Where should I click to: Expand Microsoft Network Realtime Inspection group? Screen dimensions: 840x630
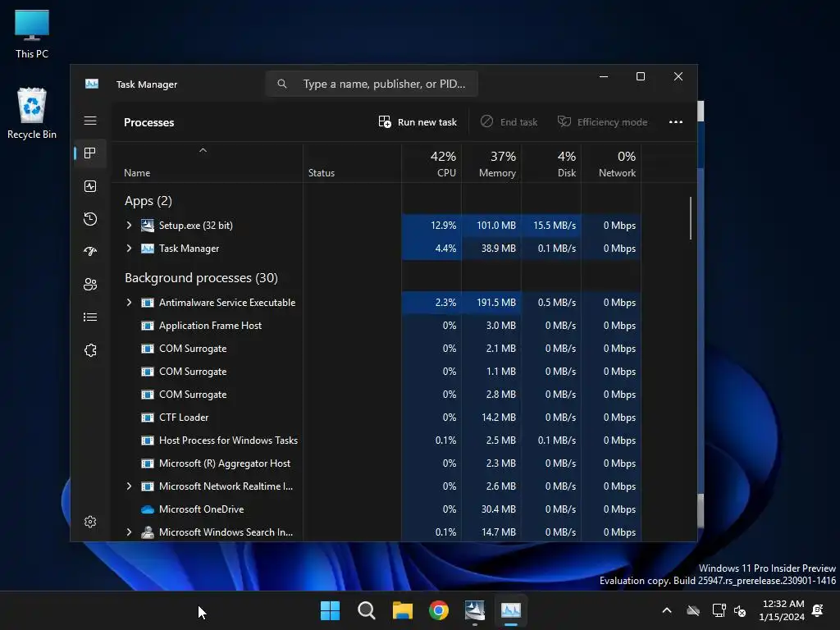pos(129,486)
